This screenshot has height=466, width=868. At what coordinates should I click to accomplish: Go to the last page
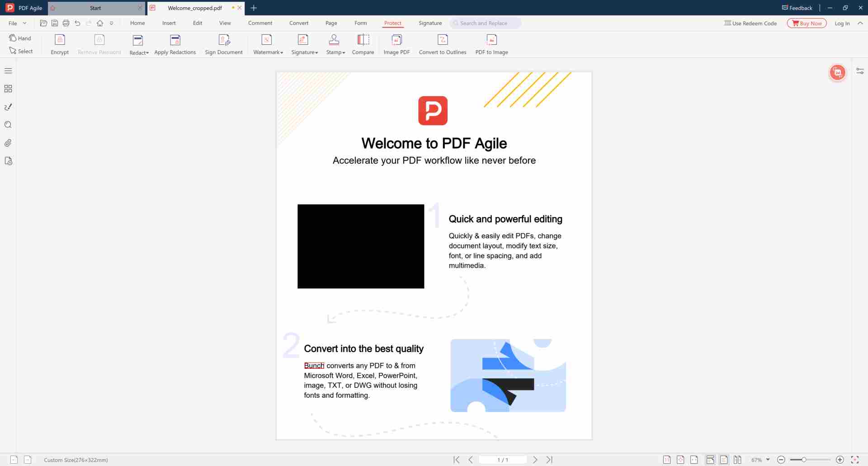549,460
